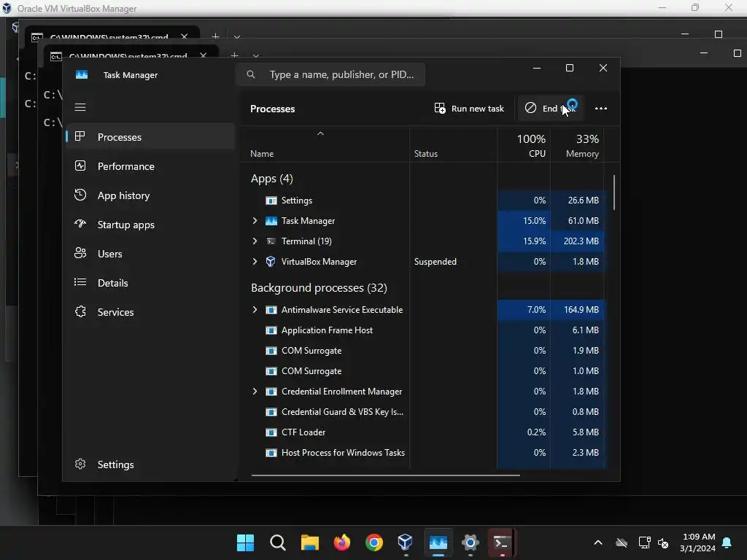
Task: Add a new tab in front Terminal window
Action: [x=234, y=55]
